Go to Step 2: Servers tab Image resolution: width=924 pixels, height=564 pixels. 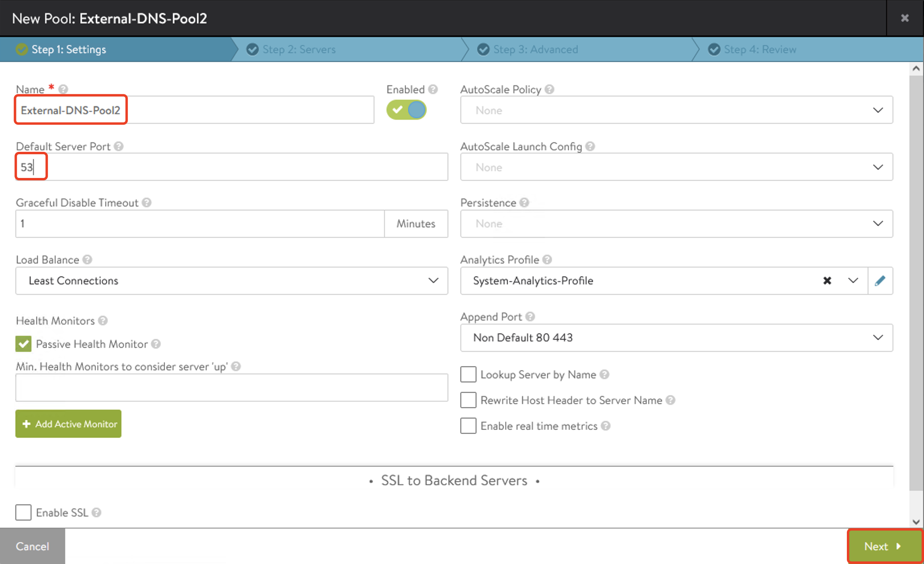[299, 49]
